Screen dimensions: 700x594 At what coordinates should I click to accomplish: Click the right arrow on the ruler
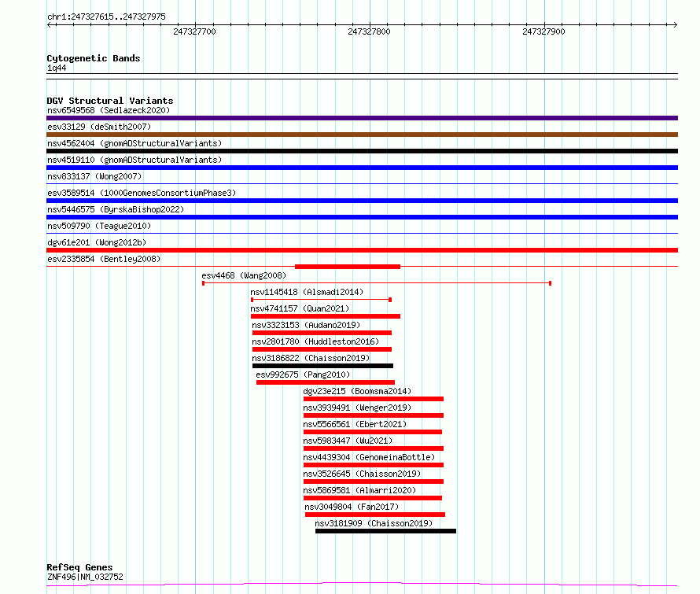(x=675, y=24)
